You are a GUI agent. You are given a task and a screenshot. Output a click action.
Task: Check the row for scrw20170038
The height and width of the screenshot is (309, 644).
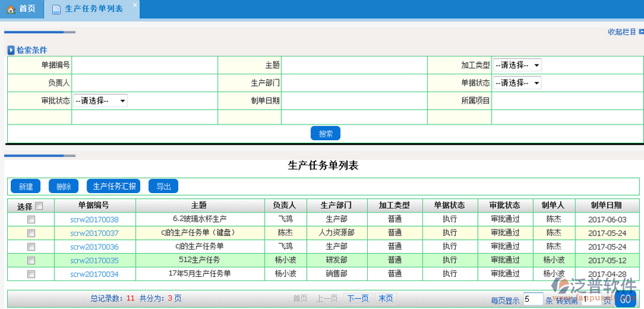tap(31, 220)
